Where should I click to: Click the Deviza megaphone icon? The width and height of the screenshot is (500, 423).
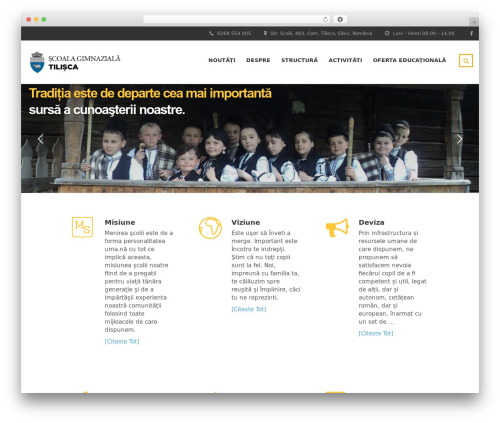click(337, 228)
